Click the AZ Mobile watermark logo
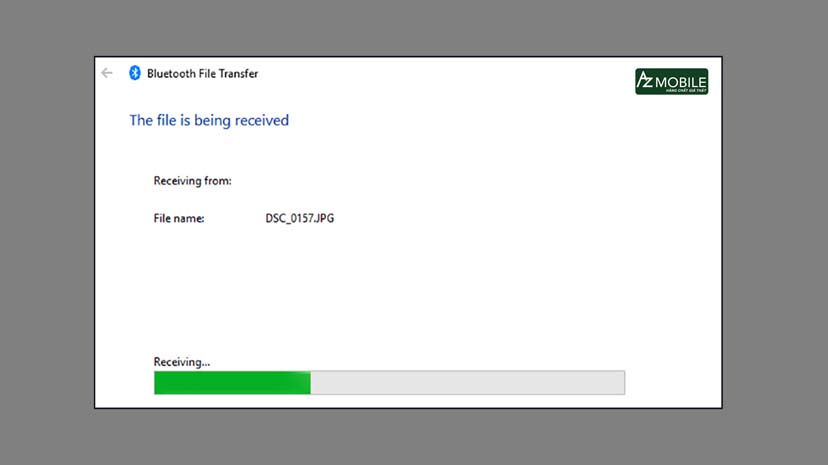Viewport: 828px width, 465px height. click(671, 82)
